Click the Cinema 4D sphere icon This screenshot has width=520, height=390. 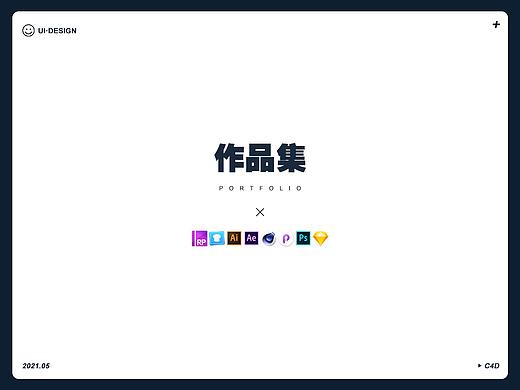[269, 239]
